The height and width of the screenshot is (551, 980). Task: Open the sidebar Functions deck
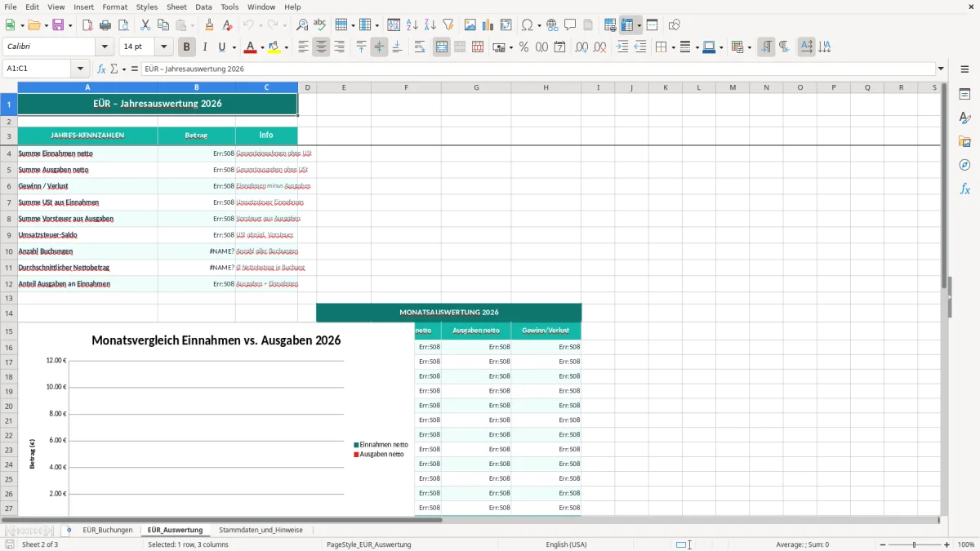pos(964,189)
